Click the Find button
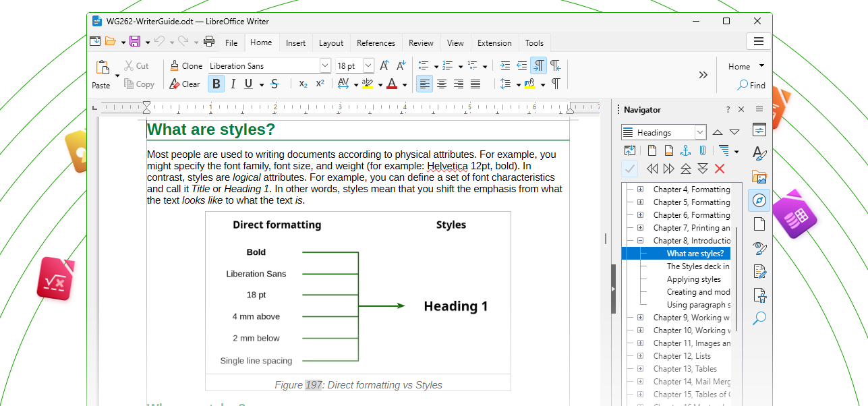The image size is (868, 406). (751, 86)
